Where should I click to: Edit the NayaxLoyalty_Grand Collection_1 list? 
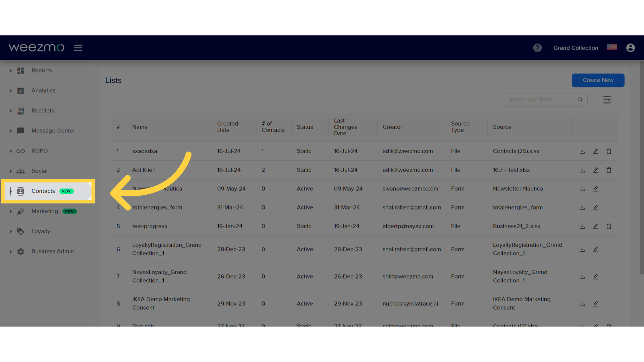(595, 277)
